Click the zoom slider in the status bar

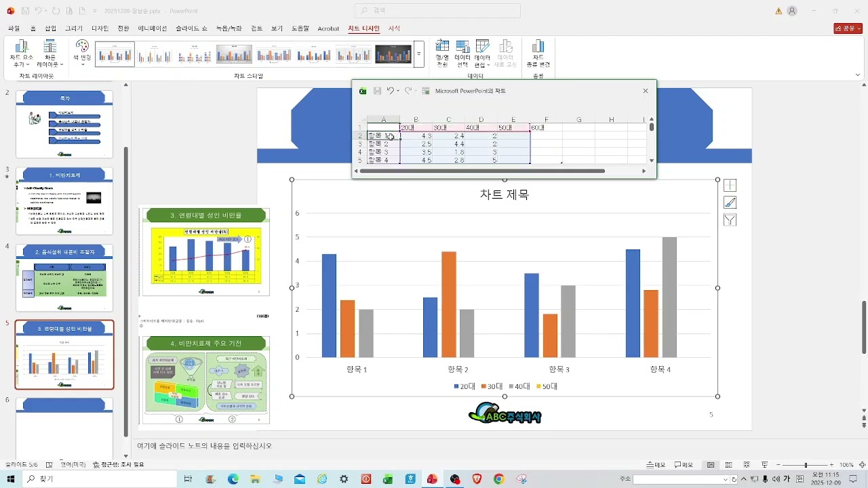806,465
